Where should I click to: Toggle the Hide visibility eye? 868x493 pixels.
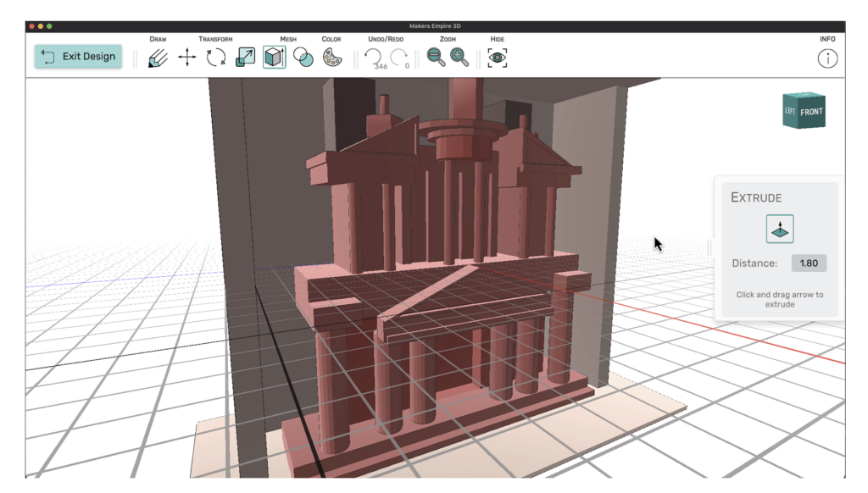(x=497, y=58)
